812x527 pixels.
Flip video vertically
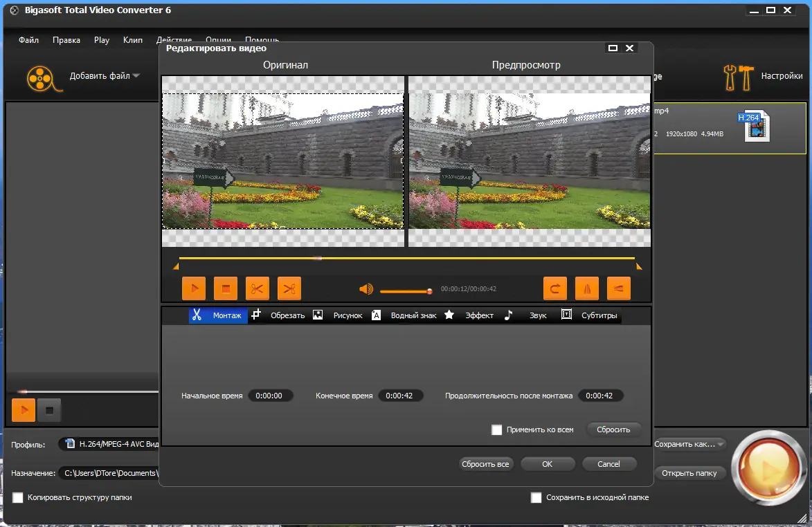pyautogui.click(x=618, y=288)
